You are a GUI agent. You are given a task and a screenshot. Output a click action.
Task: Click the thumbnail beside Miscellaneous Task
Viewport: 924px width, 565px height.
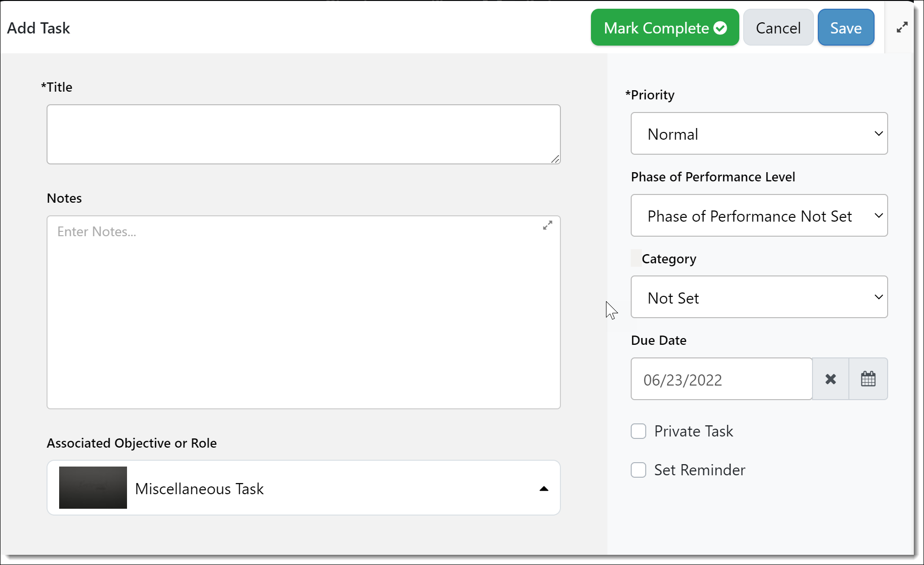click(x=92, y=488)
